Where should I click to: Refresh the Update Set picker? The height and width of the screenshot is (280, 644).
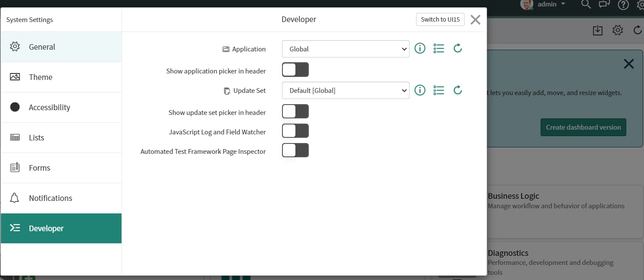[458, 90]
